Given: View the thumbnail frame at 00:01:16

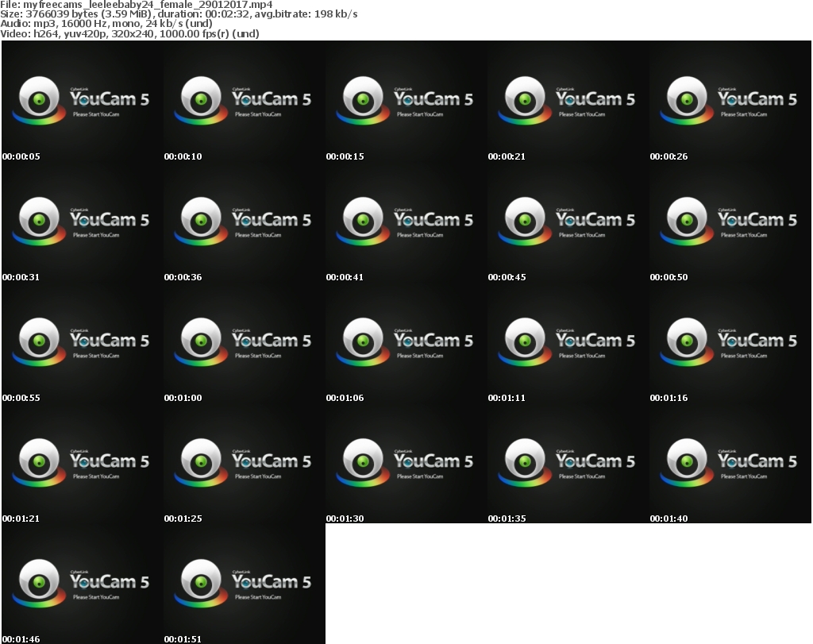Looking at the screenshot, I should point(730,342).
